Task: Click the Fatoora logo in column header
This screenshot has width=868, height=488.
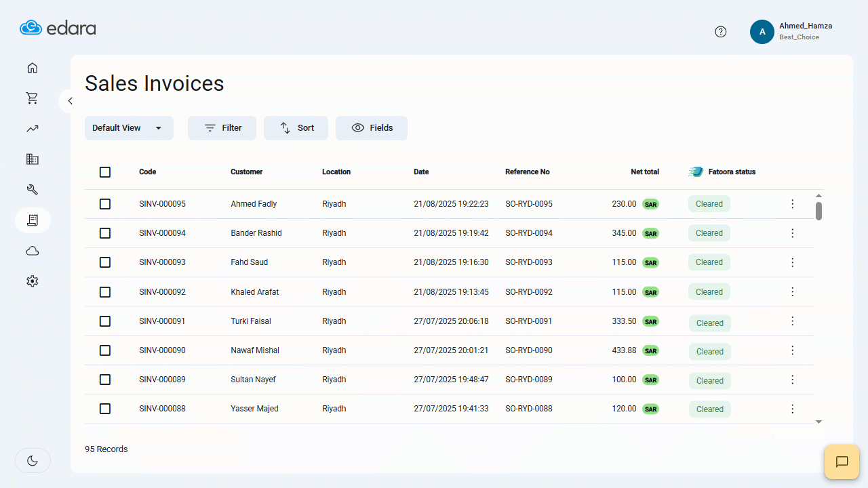Action: point(696,172)
